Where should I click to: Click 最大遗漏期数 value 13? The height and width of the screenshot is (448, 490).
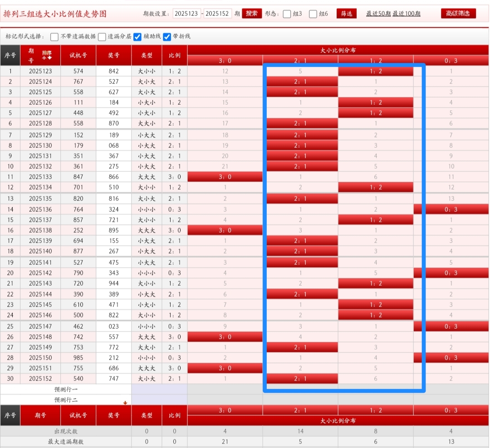pos(451,442)
